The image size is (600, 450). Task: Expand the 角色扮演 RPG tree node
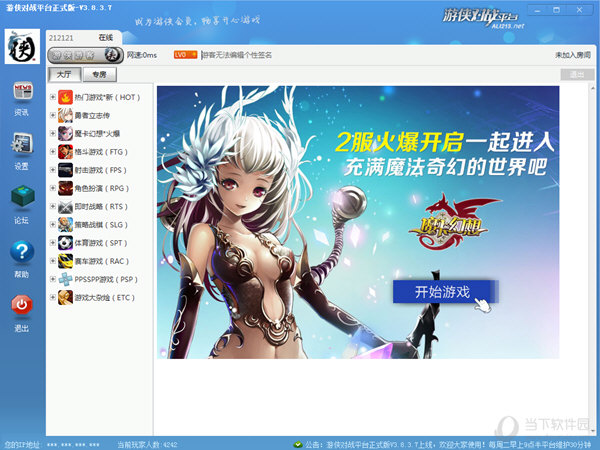53,188
